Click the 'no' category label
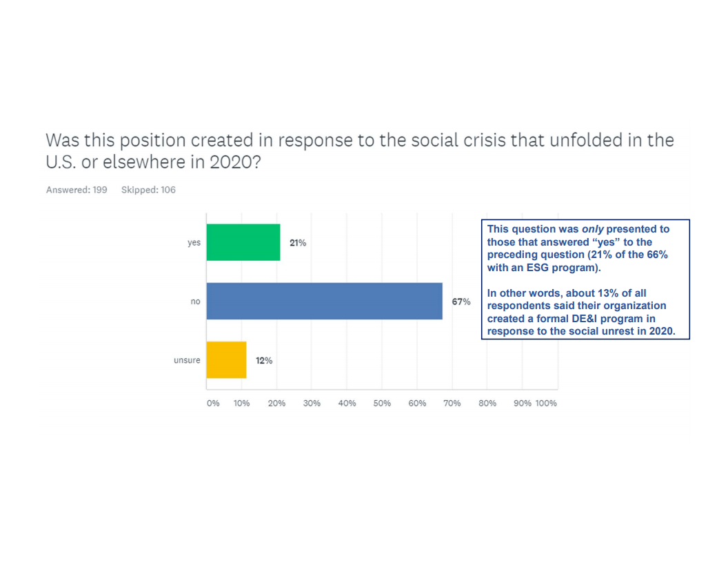This screenshot has height=563, width=728. (196, 302)
